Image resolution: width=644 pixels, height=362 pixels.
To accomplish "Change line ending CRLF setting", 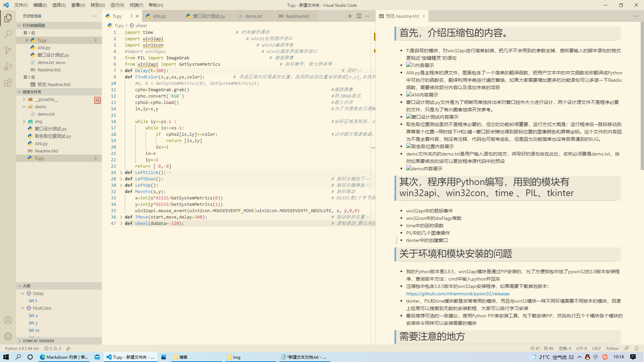I will tap(597, 348).
